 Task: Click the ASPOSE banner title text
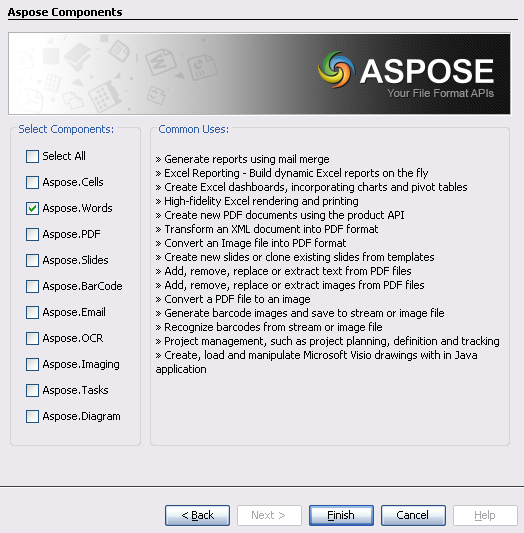[427, 71]
